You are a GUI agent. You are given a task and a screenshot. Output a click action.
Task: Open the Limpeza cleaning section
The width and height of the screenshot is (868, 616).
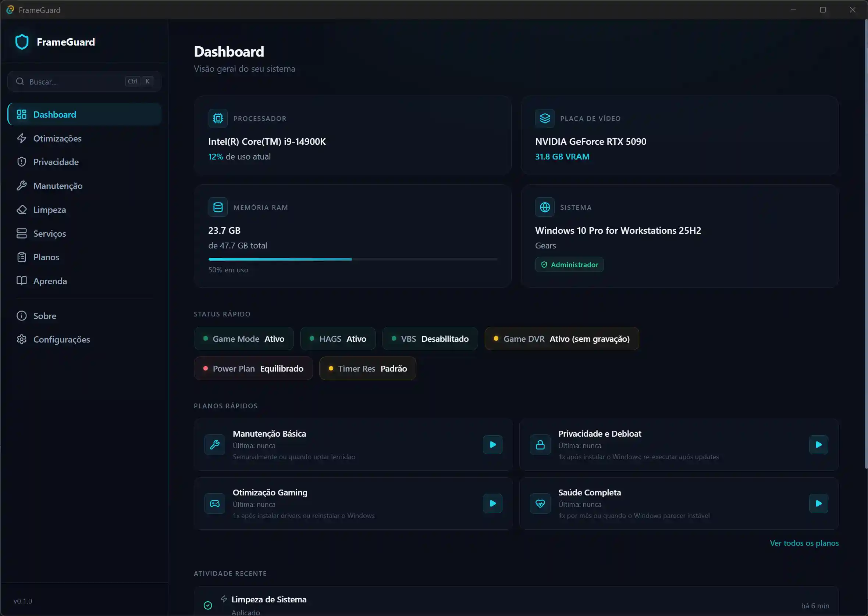pos(49,209)
